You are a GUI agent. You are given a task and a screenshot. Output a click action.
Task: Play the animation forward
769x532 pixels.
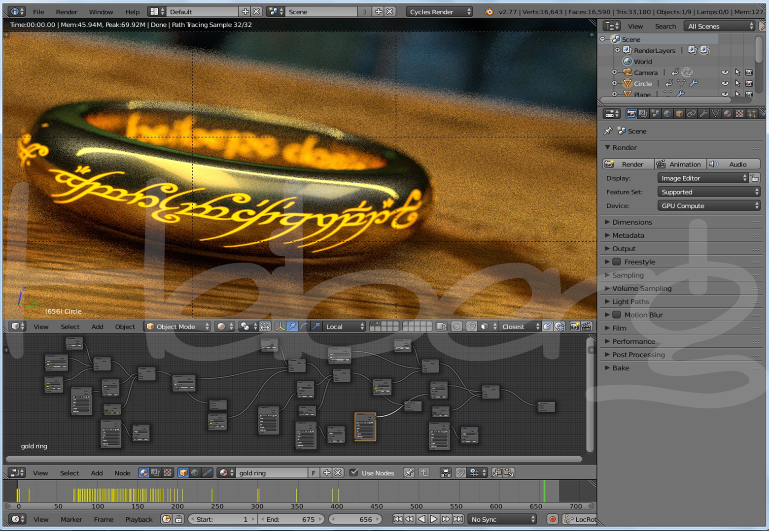pos(433,519)
